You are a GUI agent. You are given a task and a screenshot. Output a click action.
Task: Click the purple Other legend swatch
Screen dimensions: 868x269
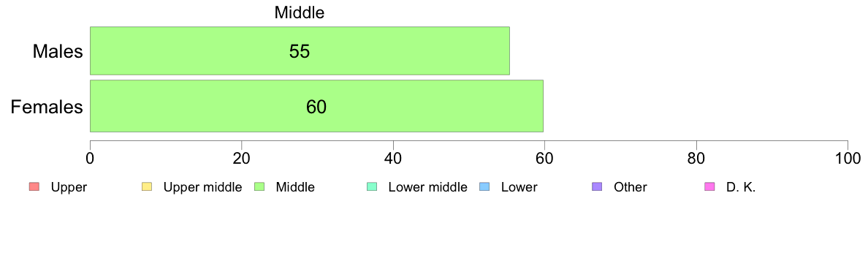(x=597, y=187)
